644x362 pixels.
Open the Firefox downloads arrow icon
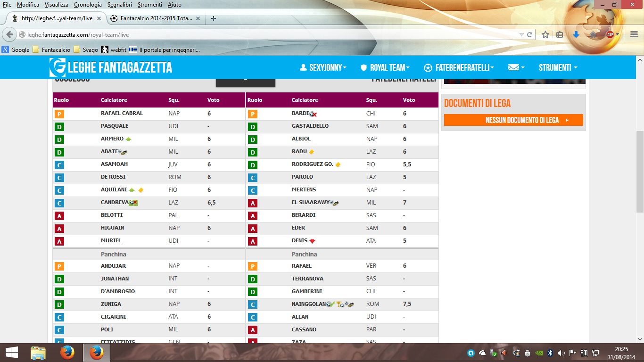pos(576,34)
